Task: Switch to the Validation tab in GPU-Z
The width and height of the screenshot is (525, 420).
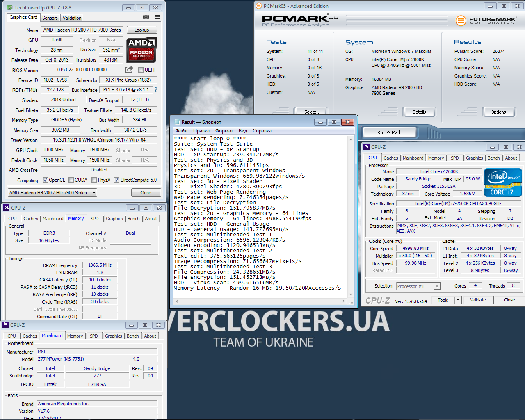Action: coord(72,18)
